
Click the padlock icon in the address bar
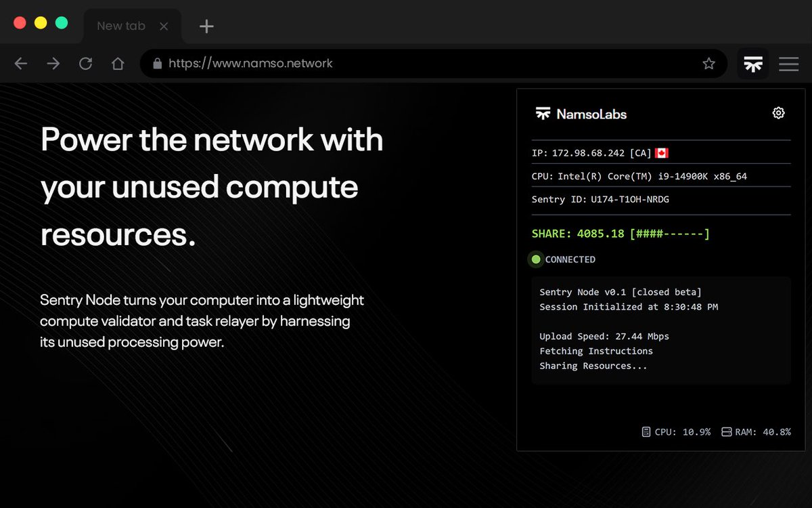point(157,63)
